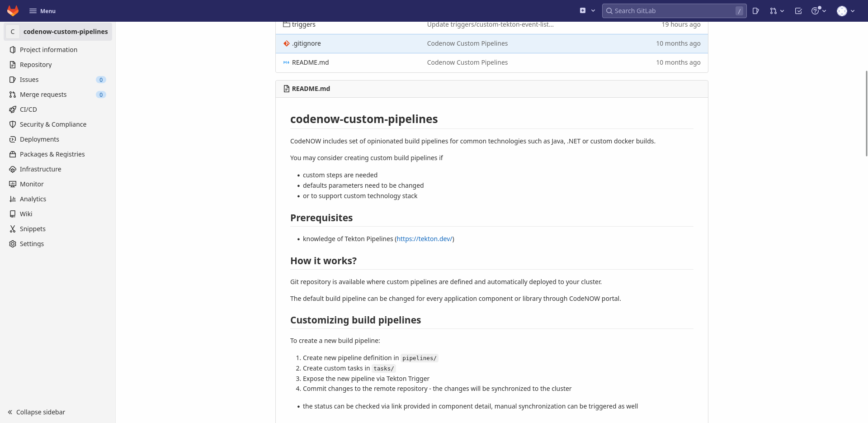This screenshot has height=423, width=868.
Task: Expand the merge requests dropdown chevron
Action: point(782,11)
